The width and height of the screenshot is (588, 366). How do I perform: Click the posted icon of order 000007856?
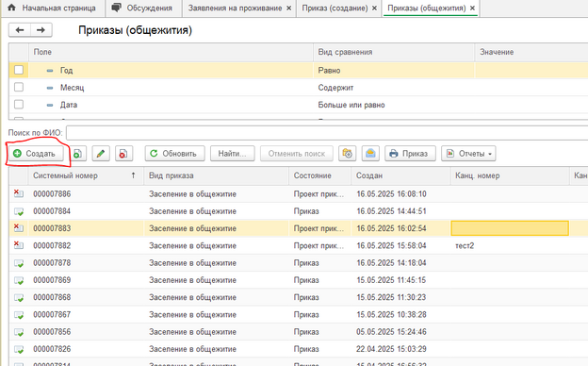[19, 333]
